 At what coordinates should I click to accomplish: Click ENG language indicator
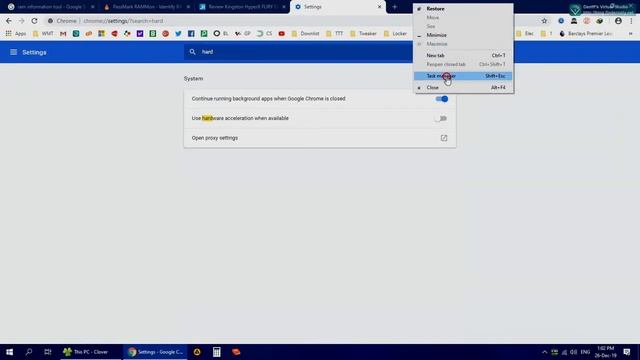[585, 352]
